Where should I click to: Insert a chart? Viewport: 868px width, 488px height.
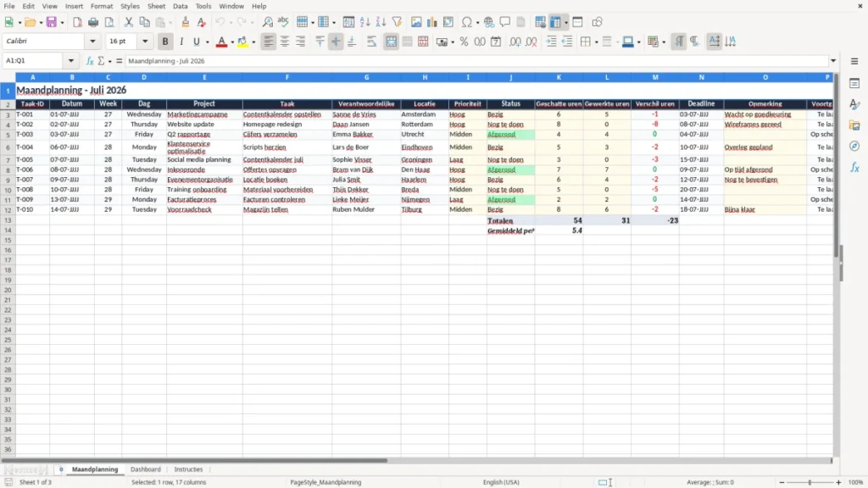432,22
